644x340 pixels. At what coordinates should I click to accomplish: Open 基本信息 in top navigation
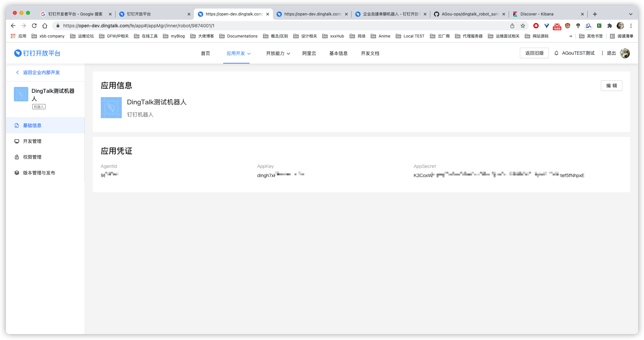(338, 53)
